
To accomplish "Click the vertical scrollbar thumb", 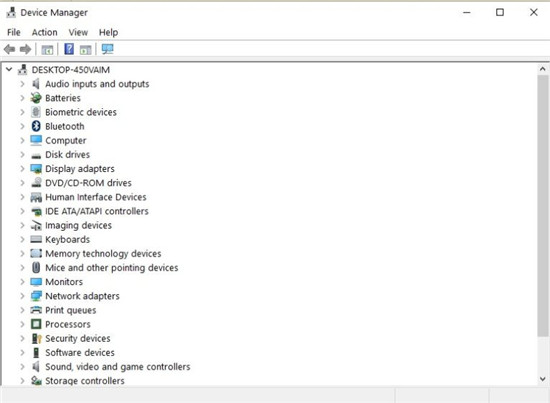I will pyautogui.click(x=543, y=205).
